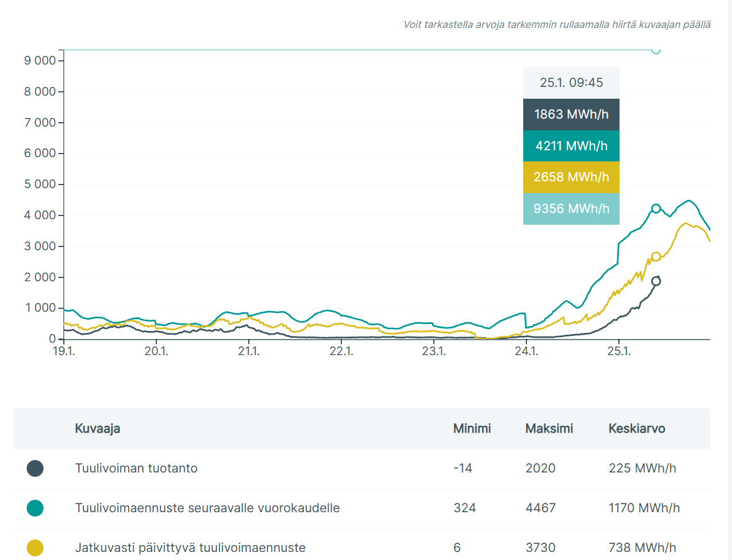732x560 pixels.
Task: Select the Tuulivoiman tuotanto row label
Action: pyautogui.click(x=136, y=468)
